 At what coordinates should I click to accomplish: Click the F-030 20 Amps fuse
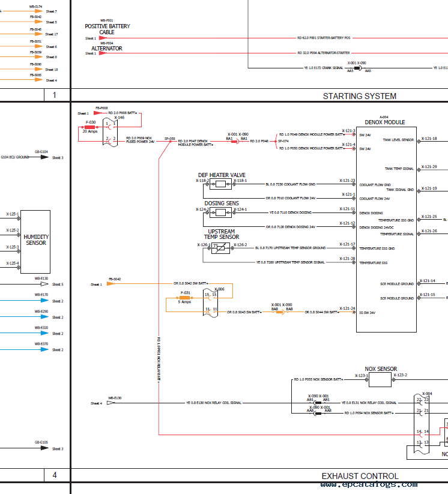click(x=90, y=127)
